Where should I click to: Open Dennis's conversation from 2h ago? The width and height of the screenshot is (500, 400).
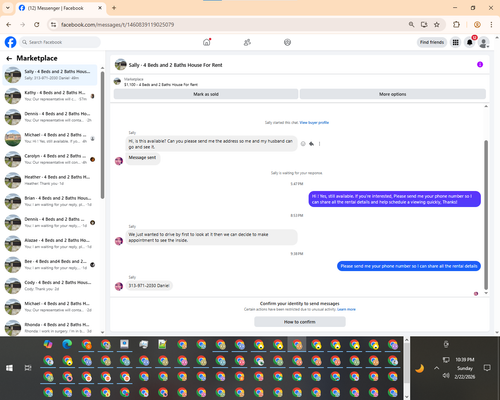[50, 117]
